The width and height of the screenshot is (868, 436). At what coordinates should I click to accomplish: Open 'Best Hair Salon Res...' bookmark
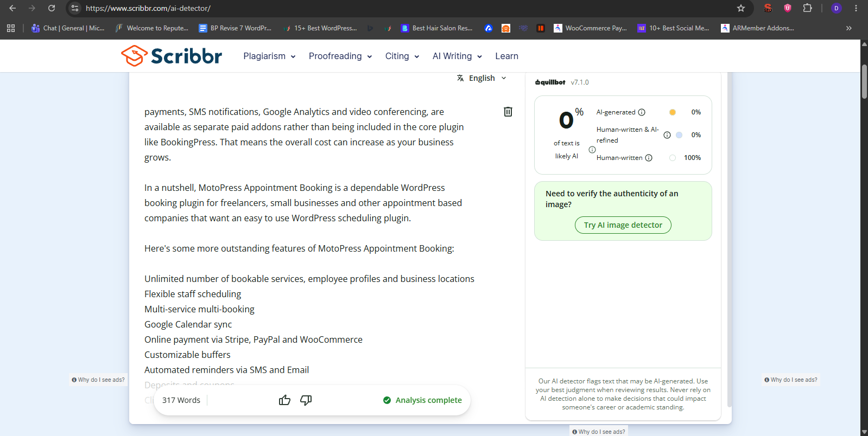click(x=436, y=28)
